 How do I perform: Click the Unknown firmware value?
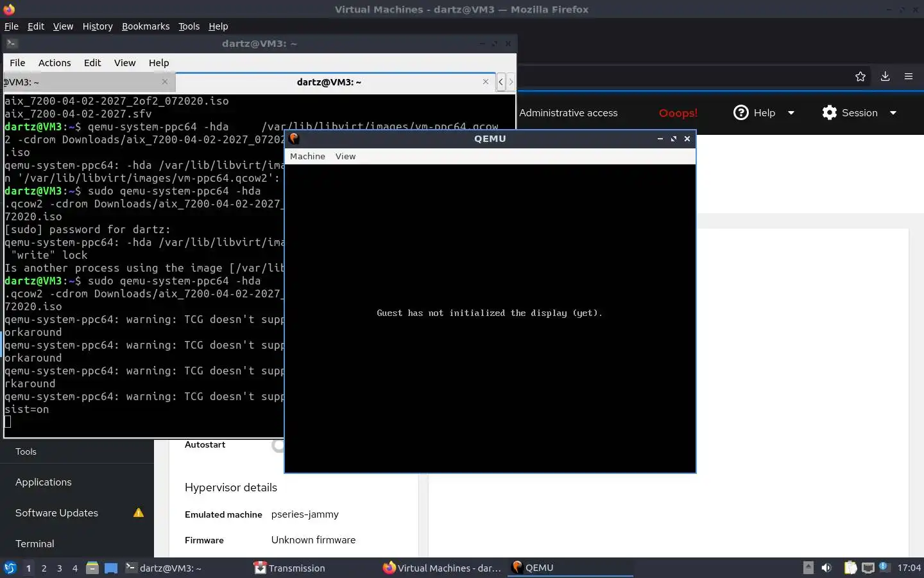pos(313,540)
